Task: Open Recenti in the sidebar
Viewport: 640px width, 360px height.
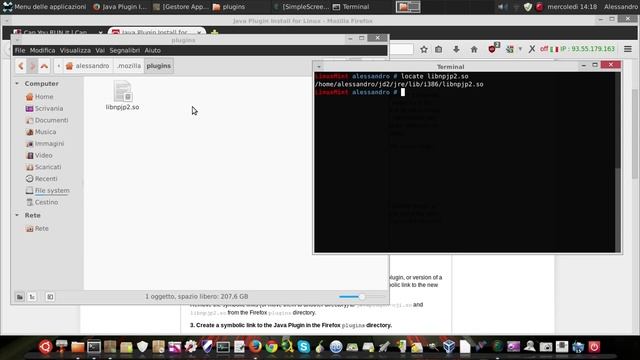Action: 42,179
